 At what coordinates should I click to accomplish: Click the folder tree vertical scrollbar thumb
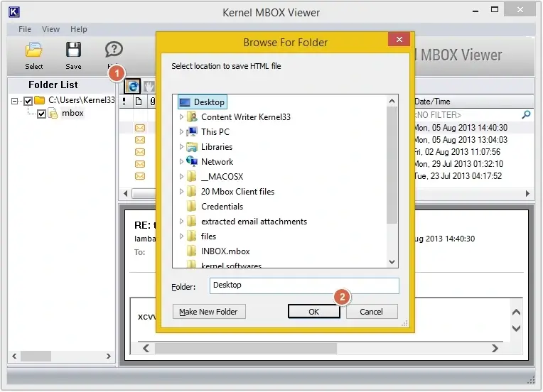(392, 165)
